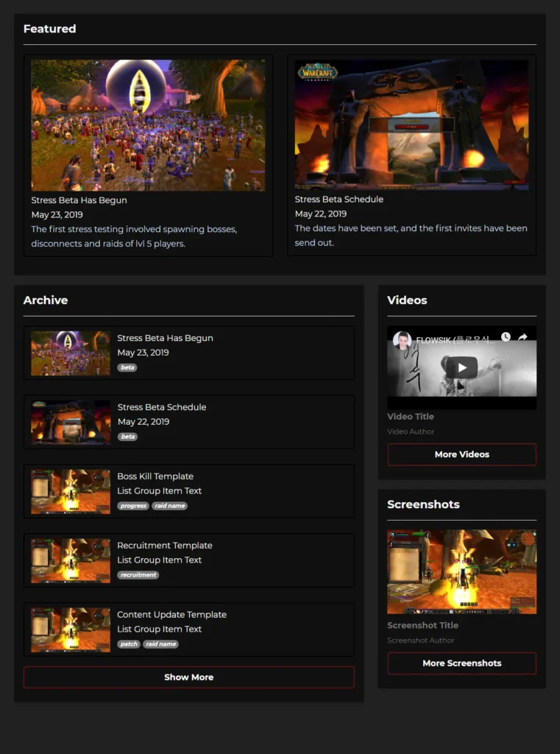
Task: Click the May 23, 2019 date in Archive
Action: 143,353
